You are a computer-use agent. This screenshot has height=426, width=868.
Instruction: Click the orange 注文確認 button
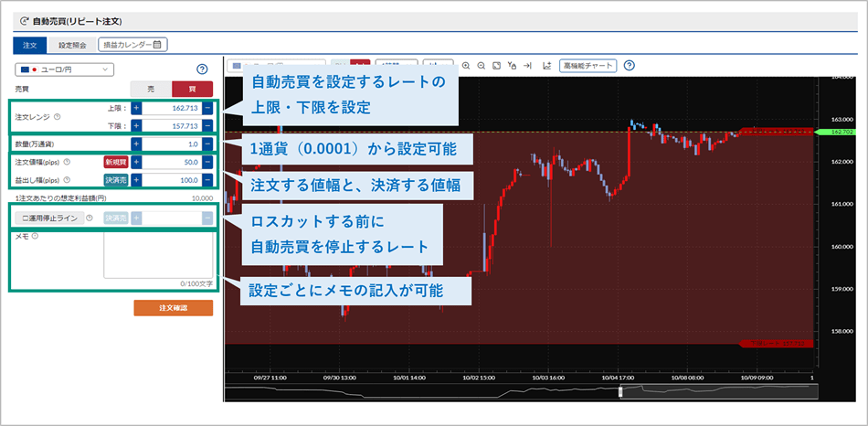(x=173, y=307)
